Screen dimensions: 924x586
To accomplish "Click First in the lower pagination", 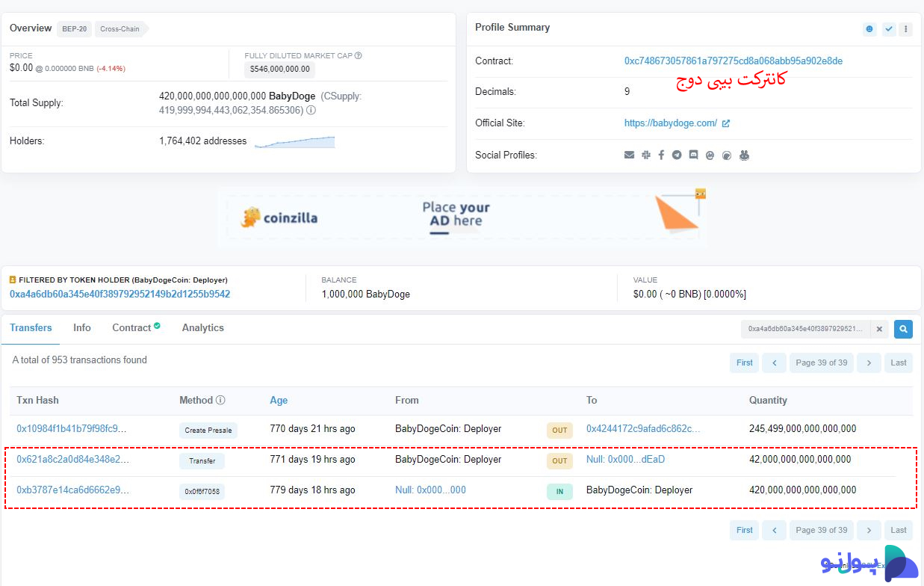I will coord(745,530).
